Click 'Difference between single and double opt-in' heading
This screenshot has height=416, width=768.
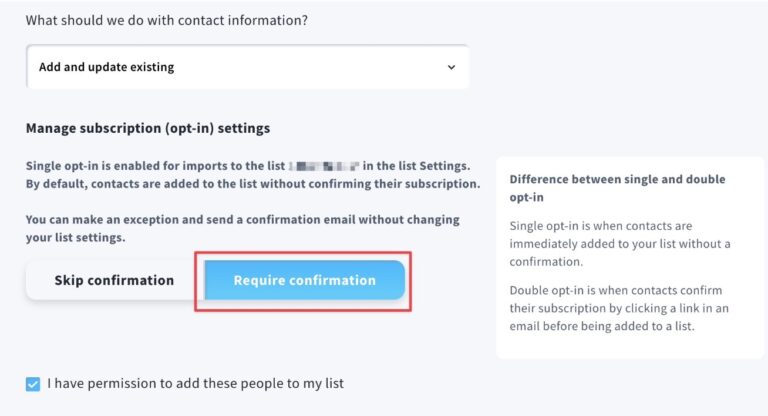point(617,188)
